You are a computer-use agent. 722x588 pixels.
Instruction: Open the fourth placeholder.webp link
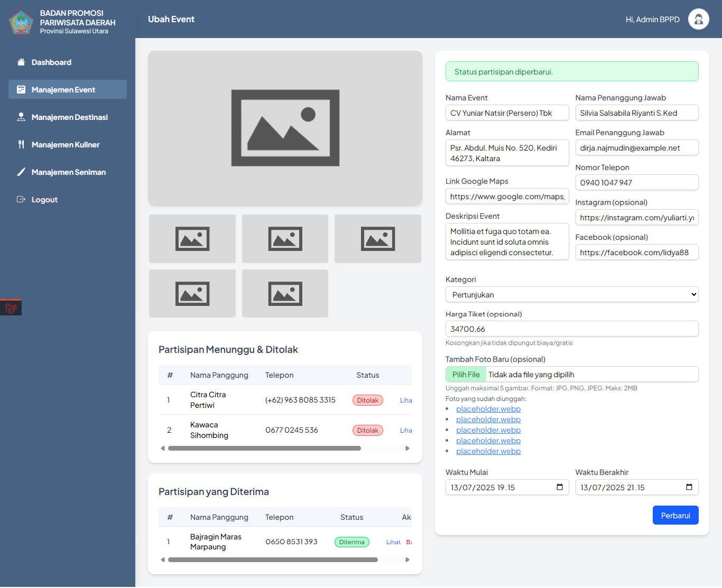point(488,441)
